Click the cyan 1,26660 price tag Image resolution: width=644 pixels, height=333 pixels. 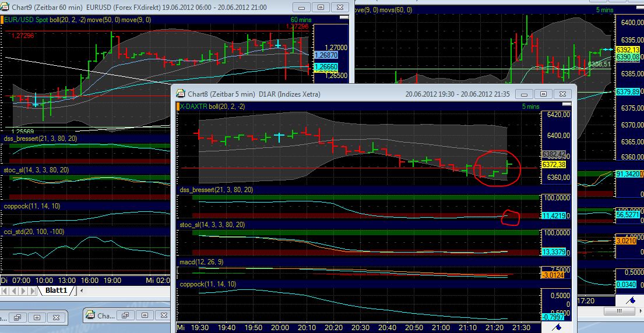326,67
